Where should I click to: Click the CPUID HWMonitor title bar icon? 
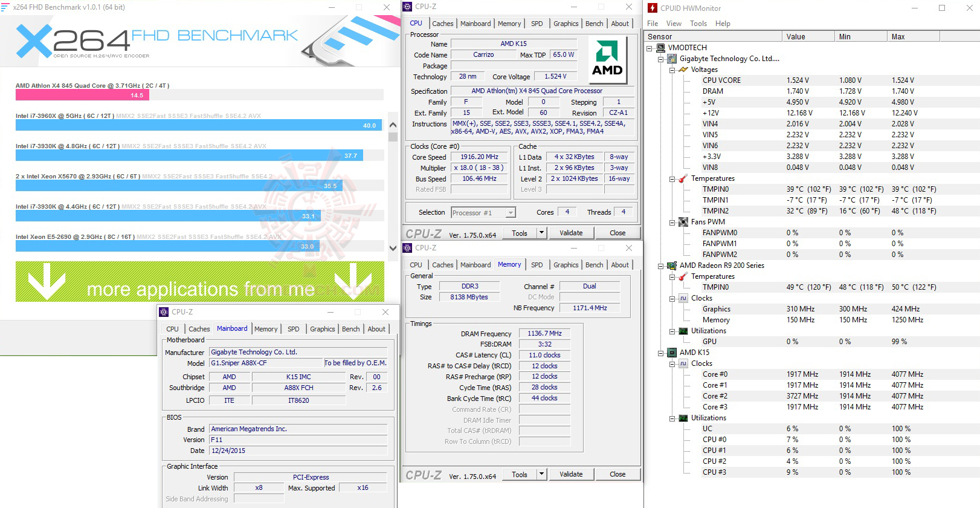[x=653, y=8]
